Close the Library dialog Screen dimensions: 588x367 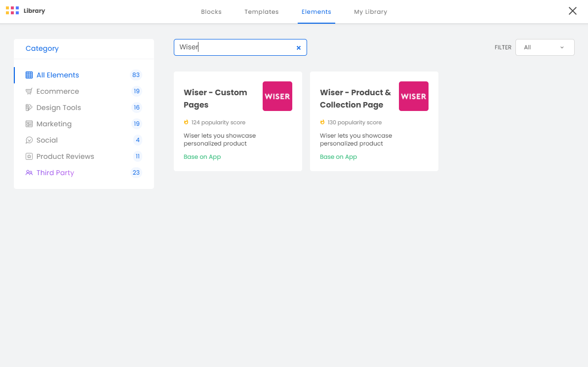point(572,11)
